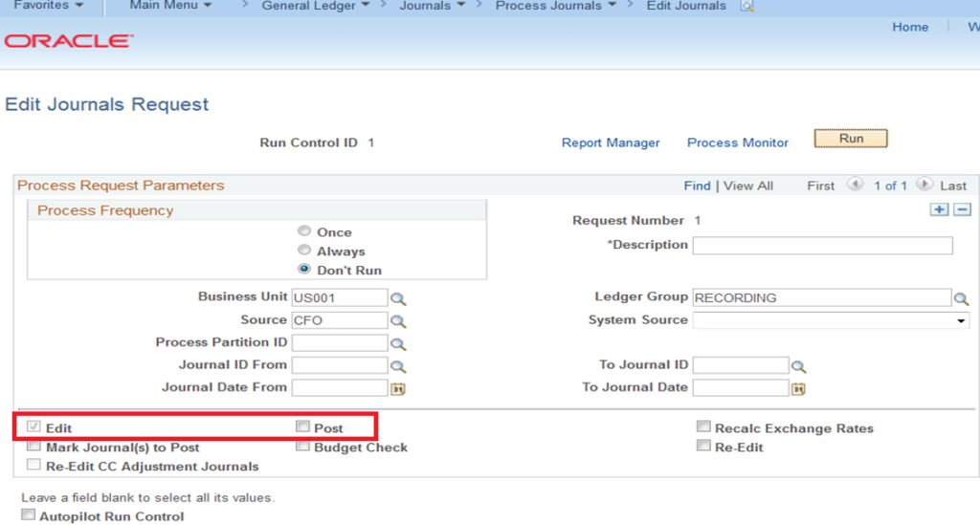
Task: Click Find link in parameters header
Action: [x=697, y=186]
